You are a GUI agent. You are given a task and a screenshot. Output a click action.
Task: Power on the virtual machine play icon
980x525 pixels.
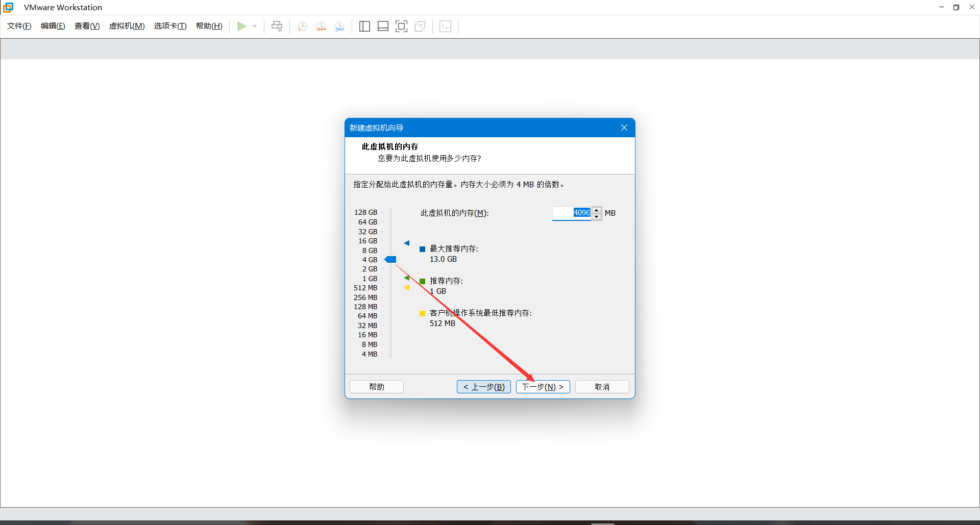click(x=242, y=26)
